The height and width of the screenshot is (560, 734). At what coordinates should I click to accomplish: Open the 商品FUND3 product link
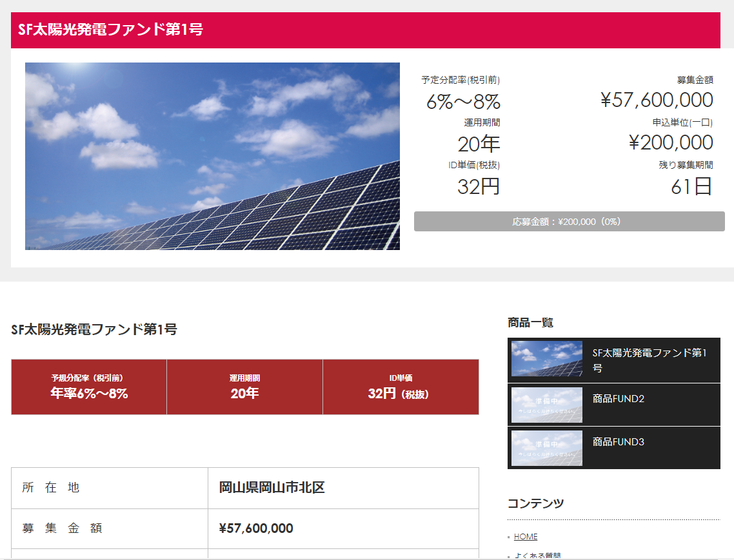pos(619,441)
